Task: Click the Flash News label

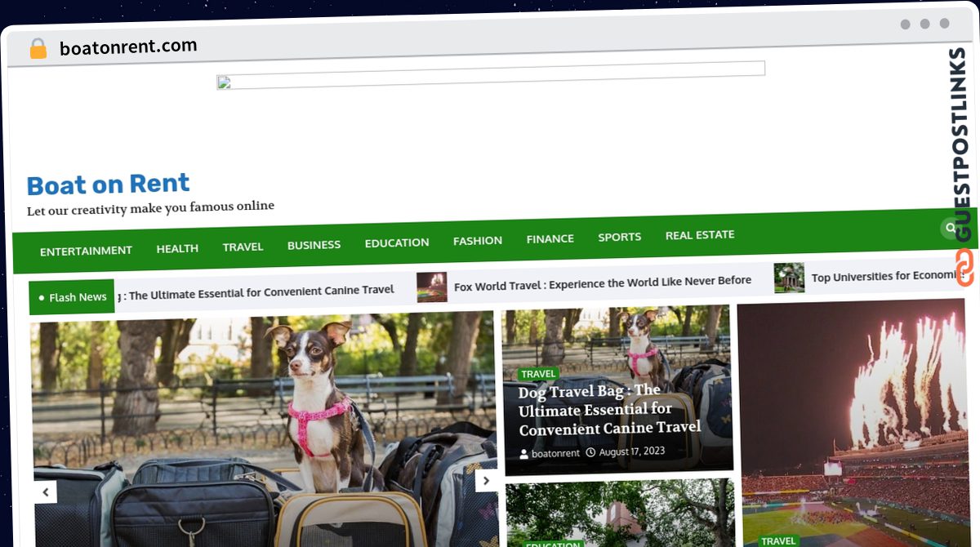Action: tap(72, 297)
